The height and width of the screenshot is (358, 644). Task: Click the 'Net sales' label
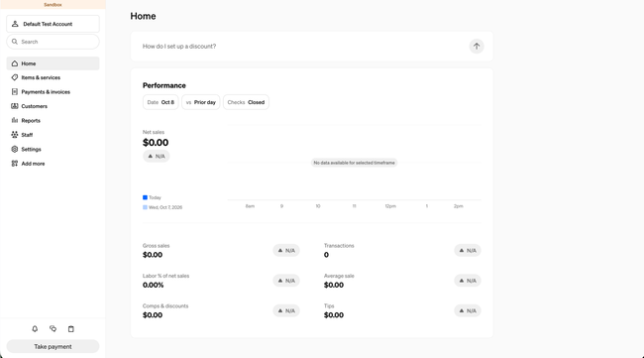pos(154,132)
